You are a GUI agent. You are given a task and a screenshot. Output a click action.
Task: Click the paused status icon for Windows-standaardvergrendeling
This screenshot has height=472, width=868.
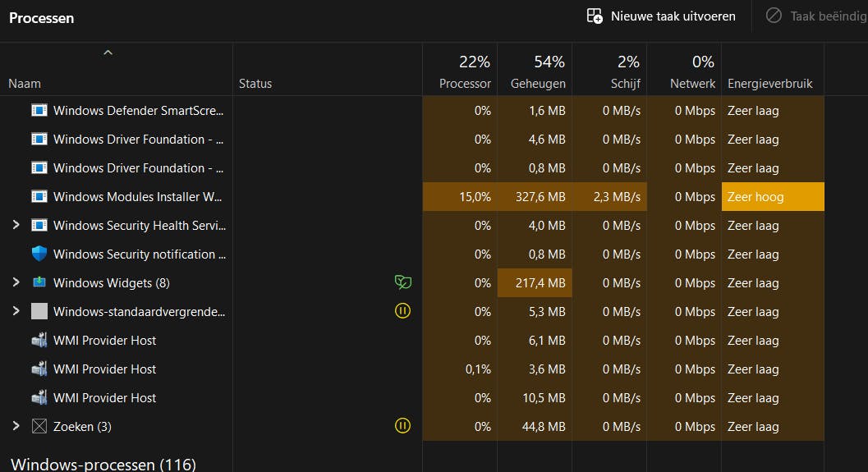click(x=402, y=311)
